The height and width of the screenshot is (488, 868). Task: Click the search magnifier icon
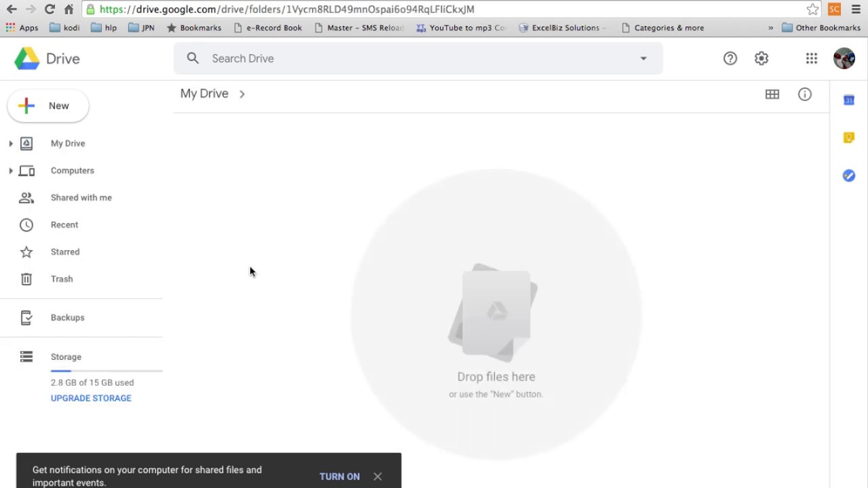click(x=193, y=58)
